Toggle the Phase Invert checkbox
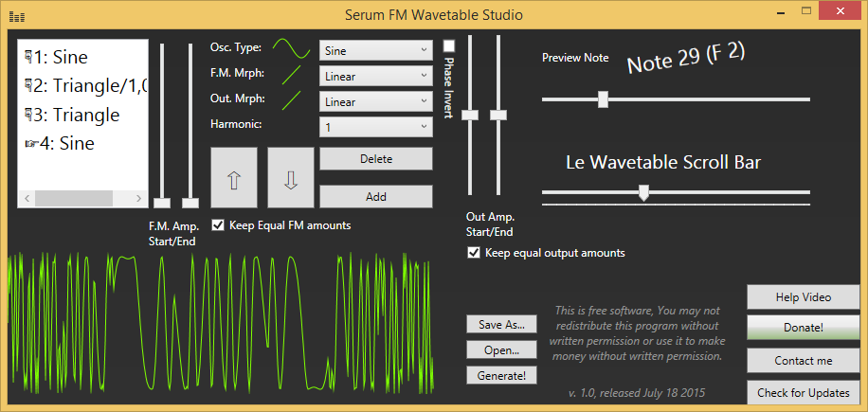Screen dimensions: 868x412 [x=449, y=45]
